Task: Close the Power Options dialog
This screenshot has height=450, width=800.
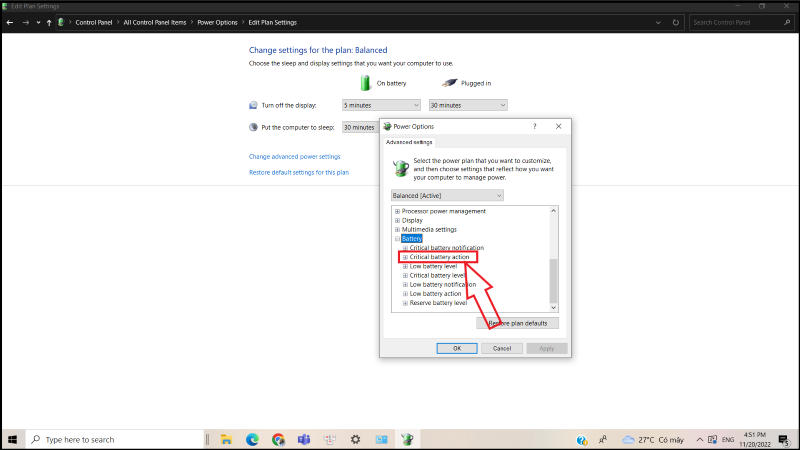Action: [559, 127]
